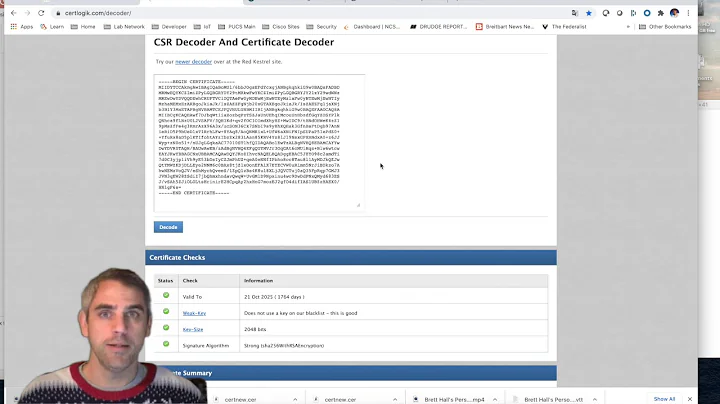Click the browser forward arrow
Image resolution: width=720 pixels, height=404 pixels.
[x=28, y=13]
